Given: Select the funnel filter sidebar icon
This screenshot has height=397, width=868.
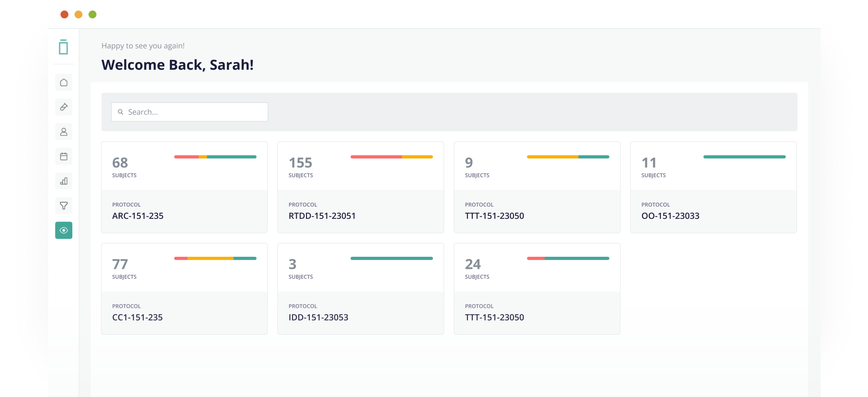Looking at the screenshot, I should [64, 206].
